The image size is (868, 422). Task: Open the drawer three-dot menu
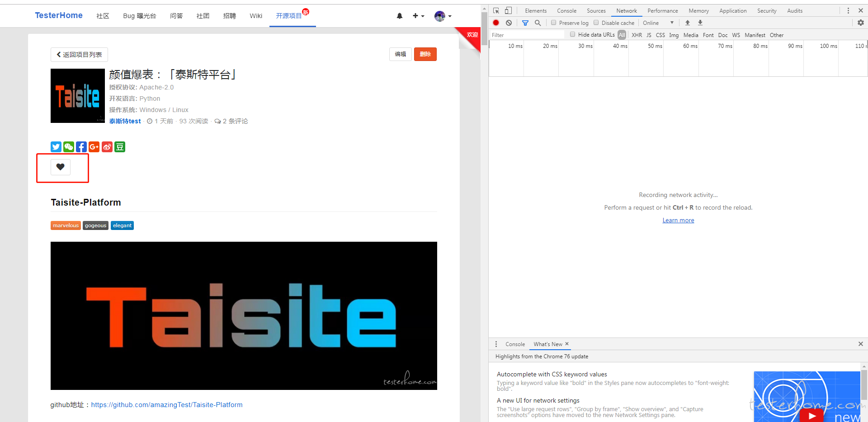pyautogui.click(x=496, y=344)
